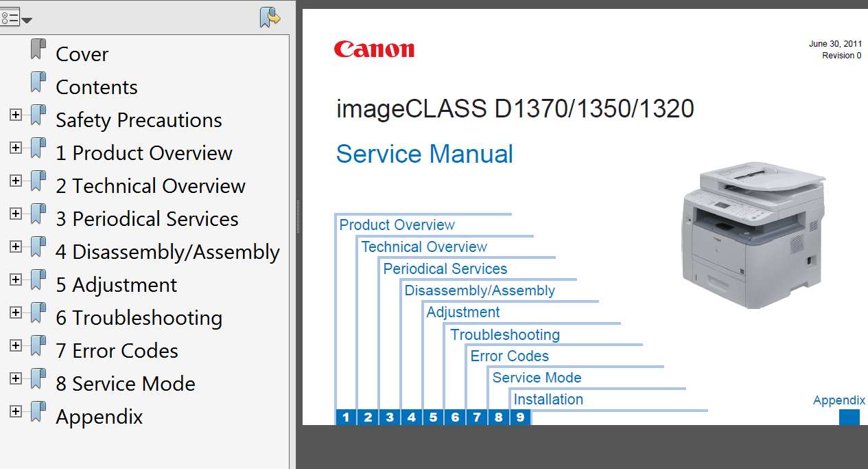Click the blue Appendix square tab

[849, 417]
